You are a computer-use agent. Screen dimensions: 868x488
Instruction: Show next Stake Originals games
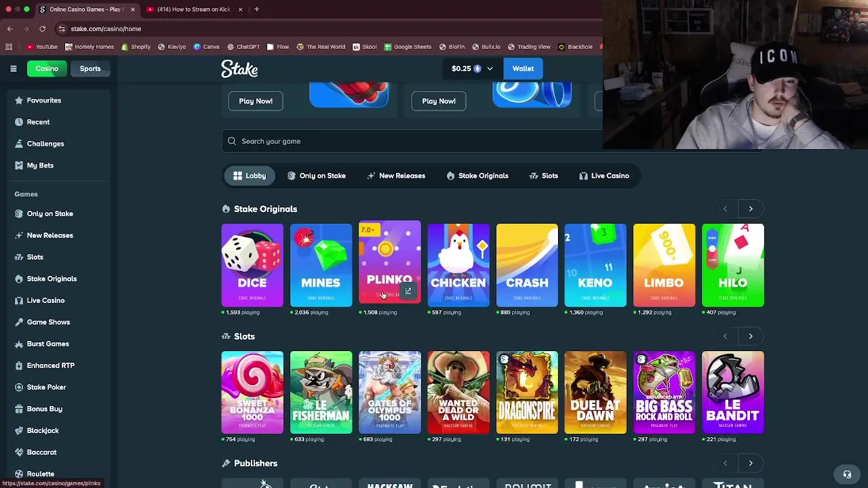[x=751, y=209]
